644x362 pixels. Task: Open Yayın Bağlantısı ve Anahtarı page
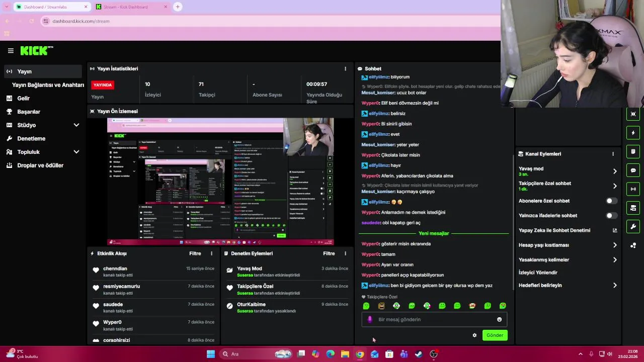click(48, 85)
